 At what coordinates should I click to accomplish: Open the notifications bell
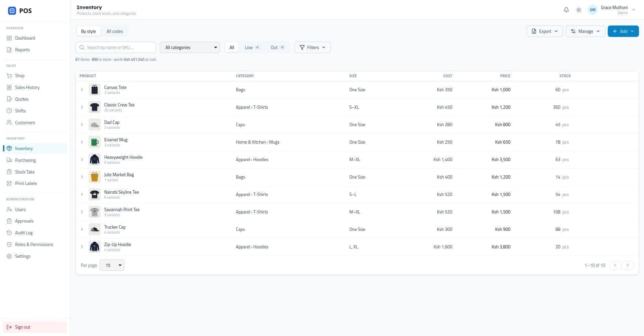point(566,10)
